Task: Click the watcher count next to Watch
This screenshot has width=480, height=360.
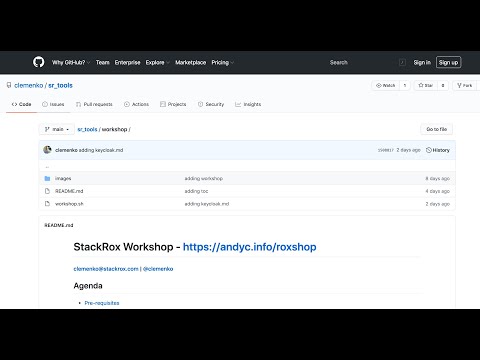Action: (405, 86)
